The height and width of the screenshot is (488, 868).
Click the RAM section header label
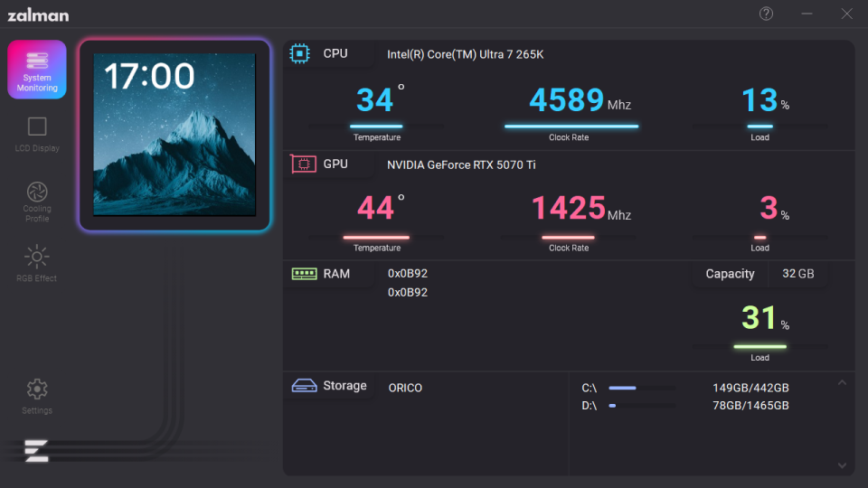coord(336,274)
